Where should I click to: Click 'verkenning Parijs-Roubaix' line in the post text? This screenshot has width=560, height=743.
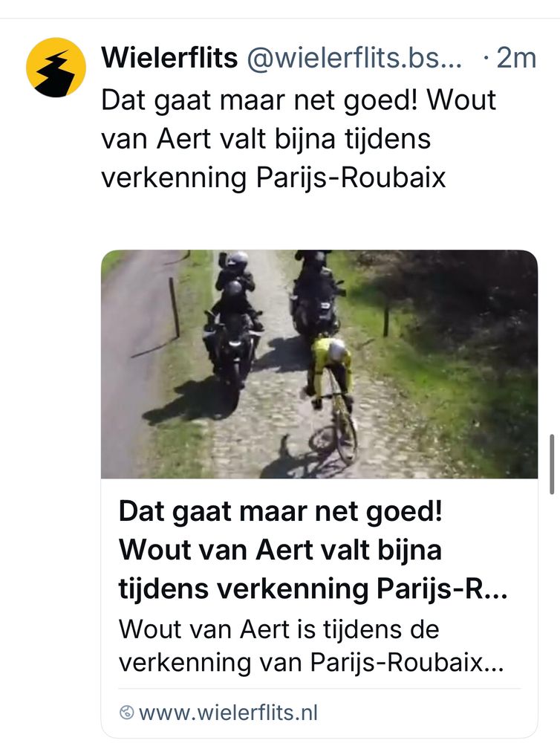(x=273, y=178)
